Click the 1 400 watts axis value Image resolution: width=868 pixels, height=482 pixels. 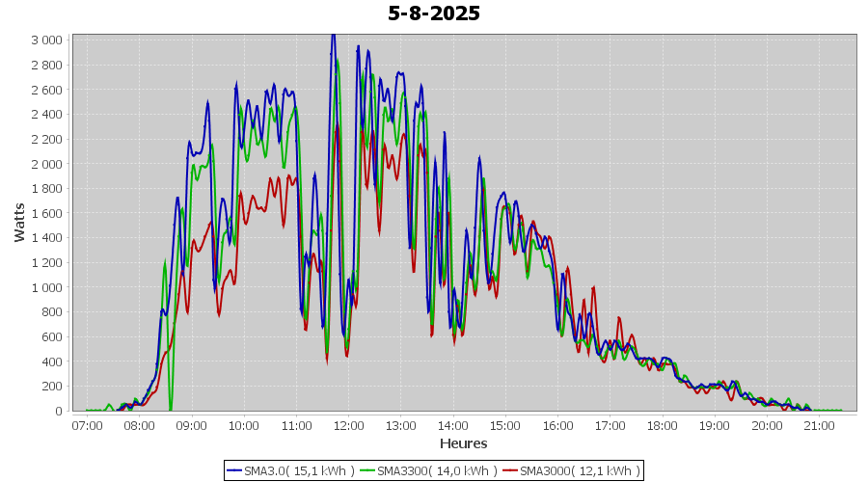pos(46,238)
